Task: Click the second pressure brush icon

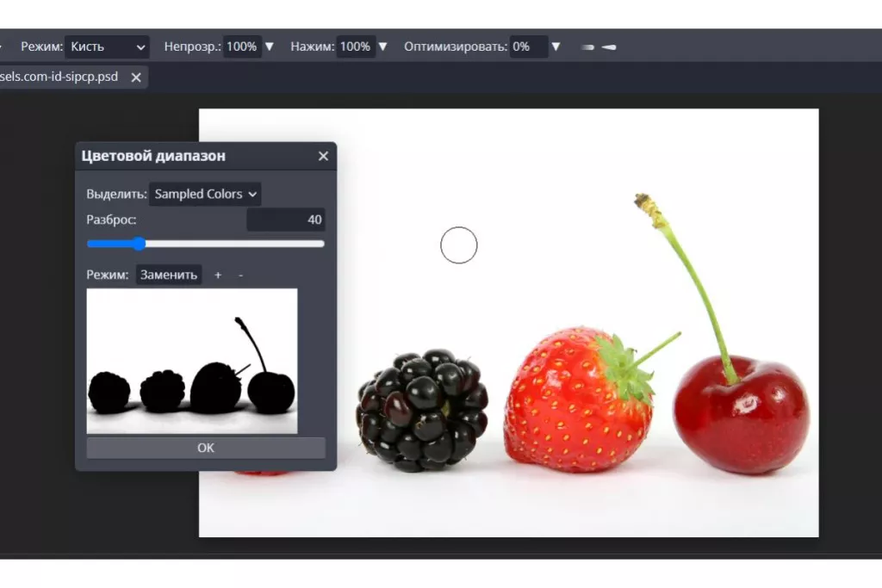Action: click(x=609, y=47)
